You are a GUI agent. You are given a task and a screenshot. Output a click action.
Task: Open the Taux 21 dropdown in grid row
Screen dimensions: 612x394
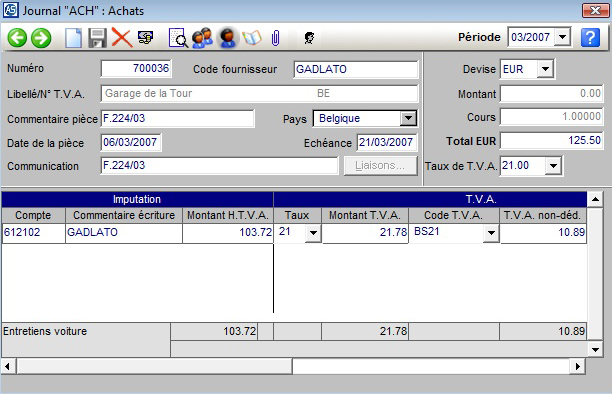pyautogui.click(x=313, y=233)
